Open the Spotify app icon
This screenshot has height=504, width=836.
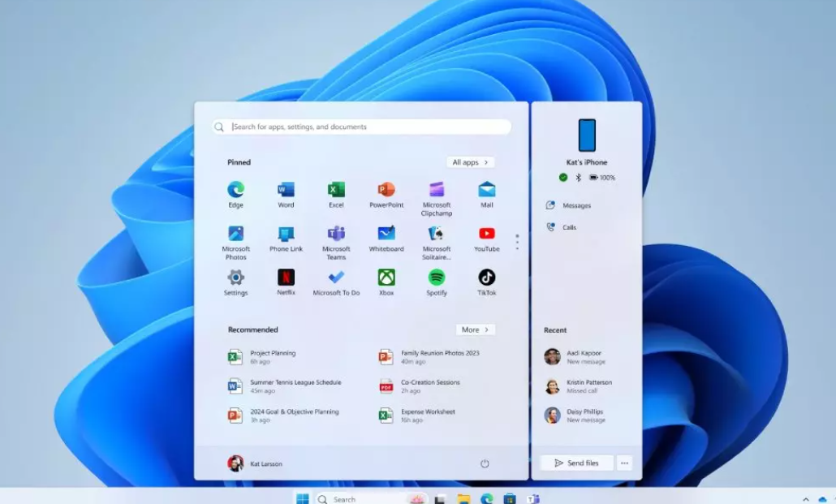(x=437, y=278)
